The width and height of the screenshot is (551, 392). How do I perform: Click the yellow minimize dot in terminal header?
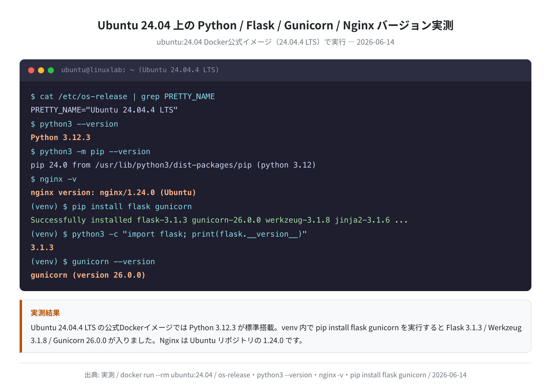tap(41, 70)
